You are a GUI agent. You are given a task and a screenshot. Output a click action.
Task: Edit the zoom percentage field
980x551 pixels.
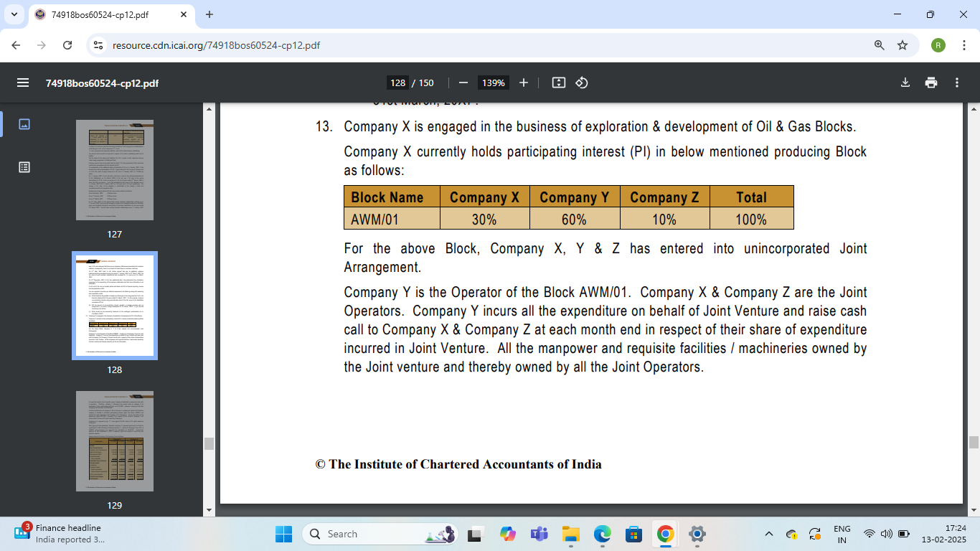coord(494,83)
